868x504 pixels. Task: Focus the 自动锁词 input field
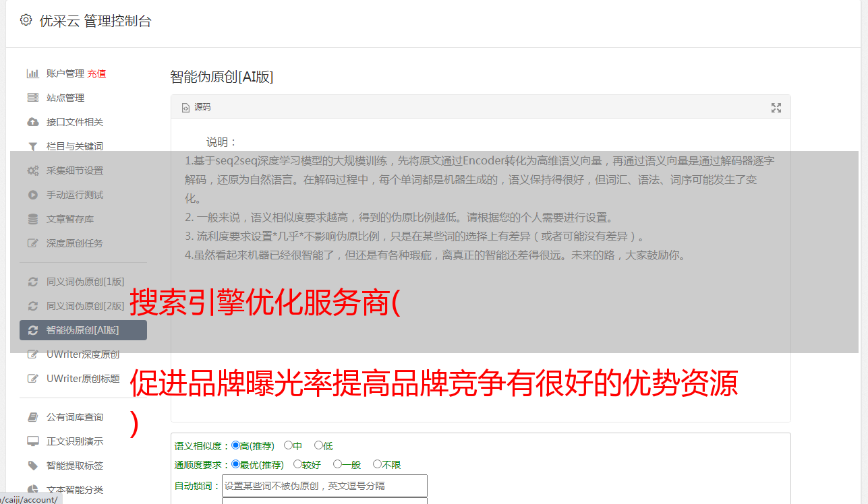(x=324, y=486)
